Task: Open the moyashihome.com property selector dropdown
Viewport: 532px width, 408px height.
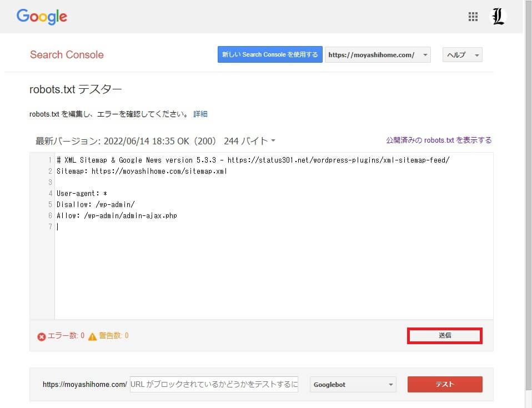Action: pyautogui.click(x=377, y=55)
